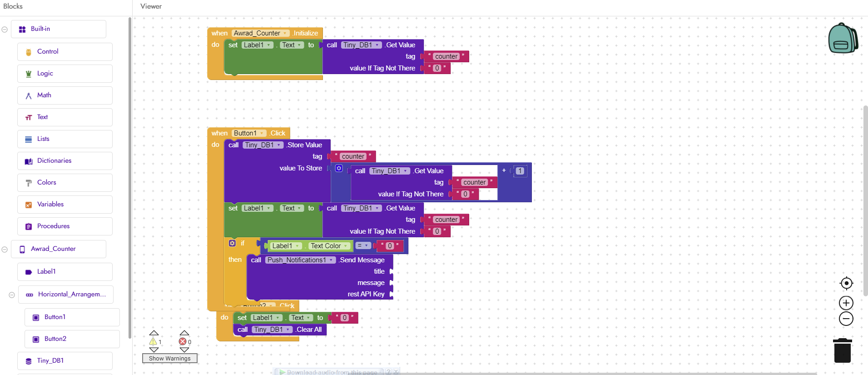Click the Blocks panel heading
Image resolution: width=868 pixels, height=375 pixels.
[13, 6]
